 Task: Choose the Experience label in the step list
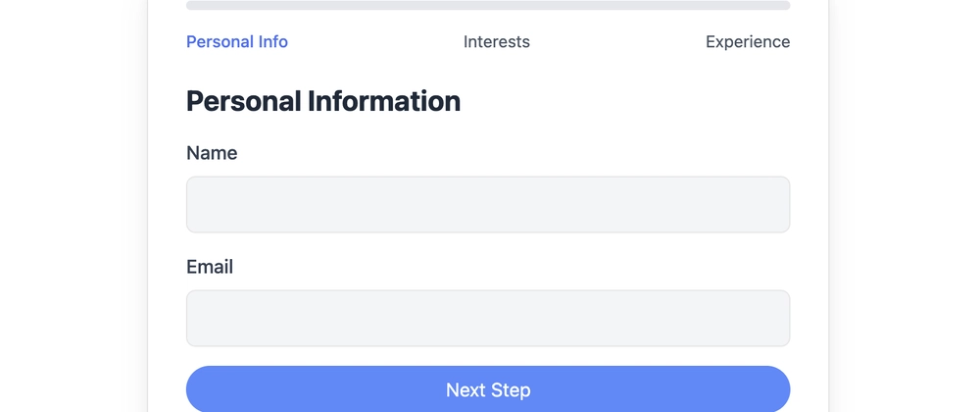coord(748,42)
